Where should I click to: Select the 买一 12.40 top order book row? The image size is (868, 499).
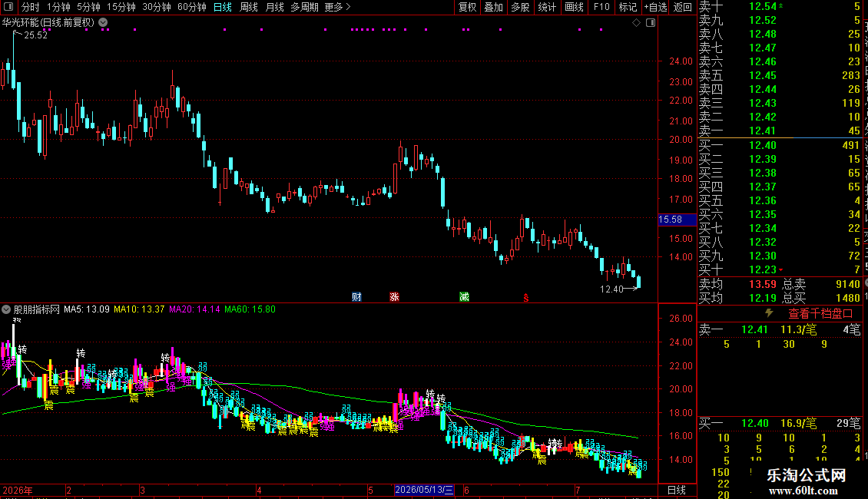(780, 145)
